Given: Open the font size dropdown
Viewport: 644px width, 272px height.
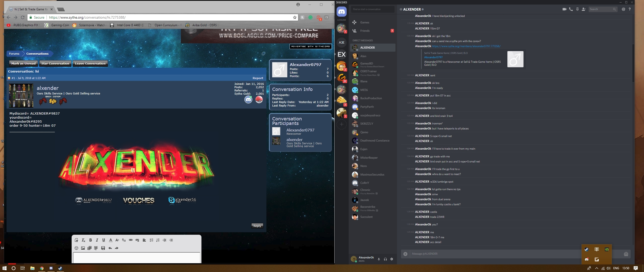Looking at the screenshot, I should click(117, 240).
